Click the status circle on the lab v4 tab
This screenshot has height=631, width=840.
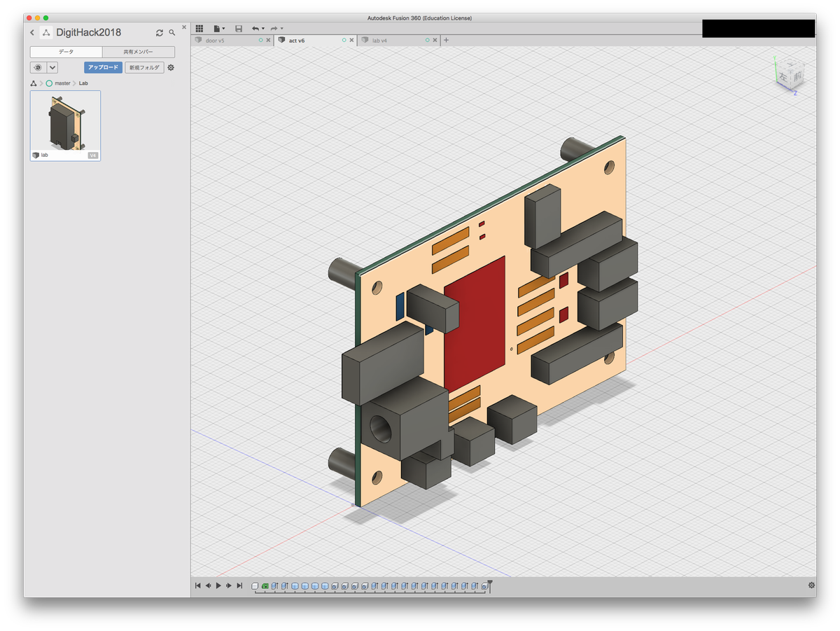coord(426,40)
